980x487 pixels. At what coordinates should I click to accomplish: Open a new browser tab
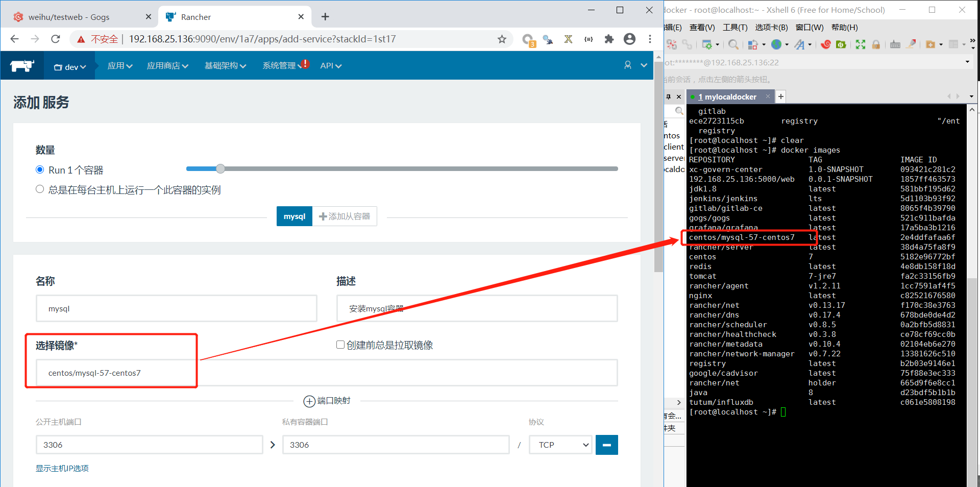coord(325,17)
